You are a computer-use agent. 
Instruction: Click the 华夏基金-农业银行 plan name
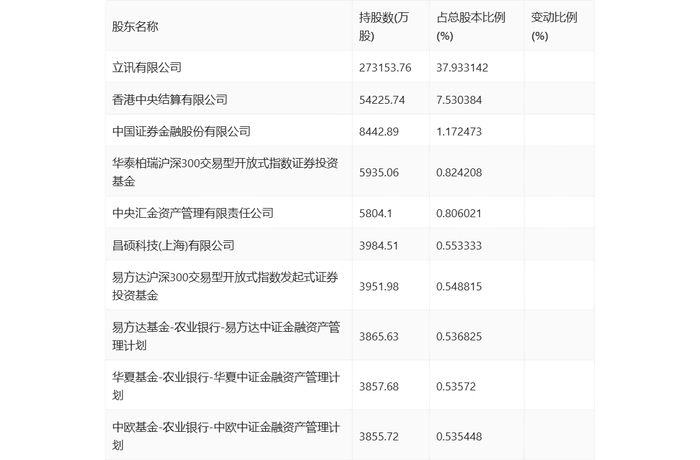tap(226, 386)
